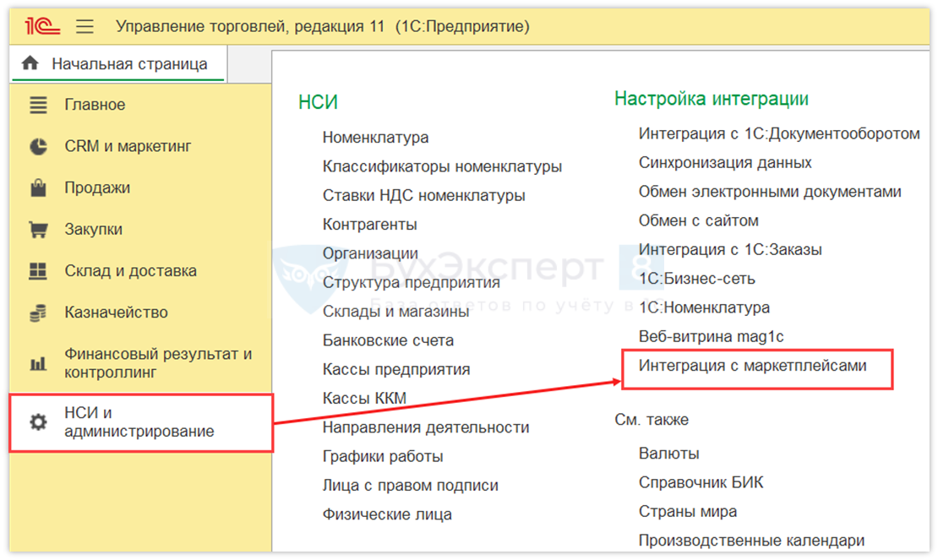This screenshot has width=938, height=560.
Task: Open Интеграция с маркетплейсами
Action: pos(752,366)
